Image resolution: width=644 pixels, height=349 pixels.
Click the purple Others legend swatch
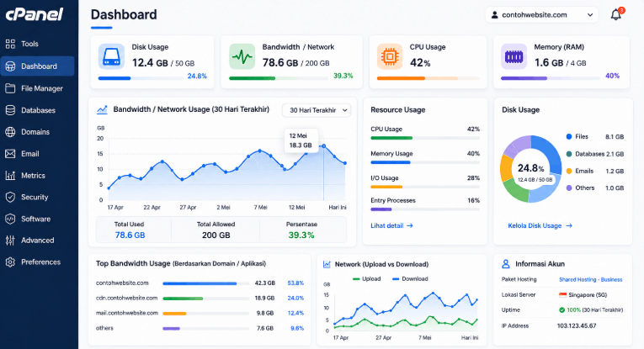569,188
